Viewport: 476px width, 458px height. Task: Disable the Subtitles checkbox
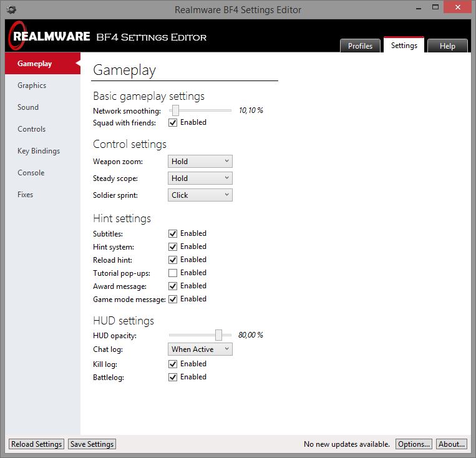click(x=173, y=233)
